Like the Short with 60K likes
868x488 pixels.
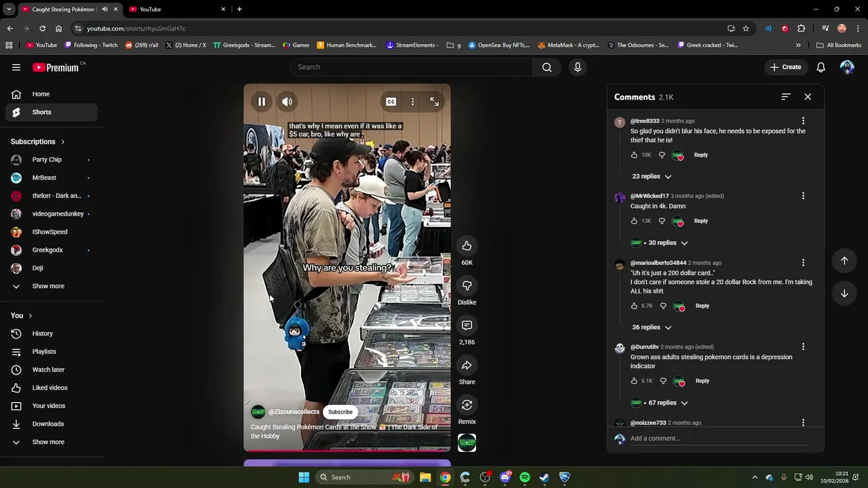click(467, 245)
